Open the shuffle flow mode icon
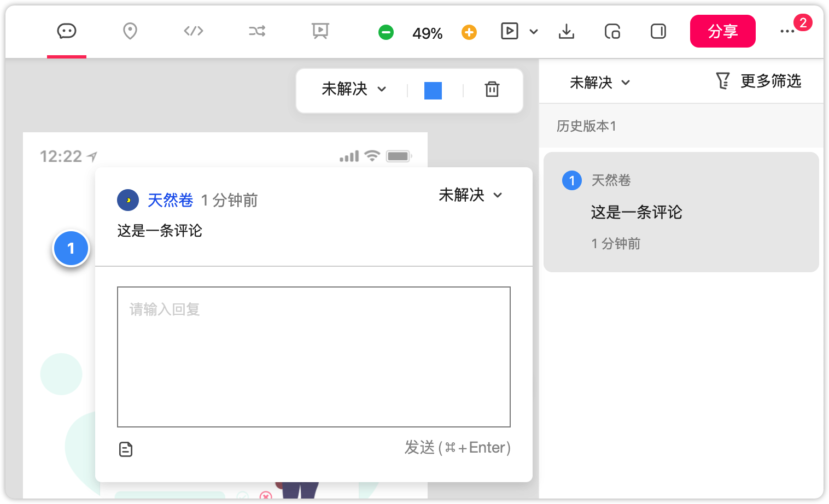This screenshot has width=829, height=504. [257, 31]
